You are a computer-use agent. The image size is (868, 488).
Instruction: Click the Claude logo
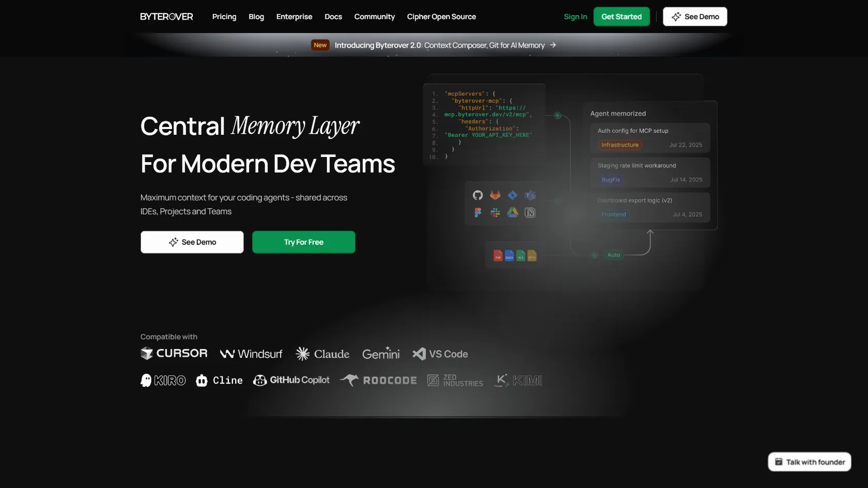pos(322,354)
